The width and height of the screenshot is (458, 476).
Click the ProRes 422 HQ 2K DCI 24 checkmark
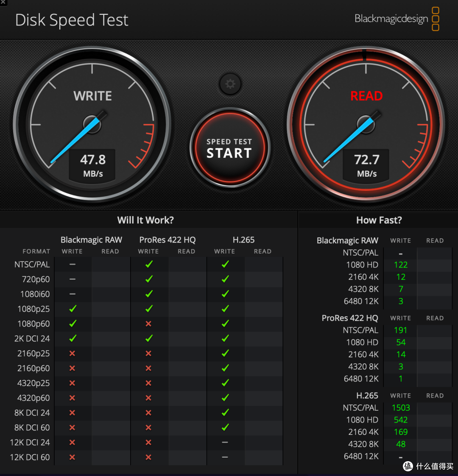(x=149, y=339)
